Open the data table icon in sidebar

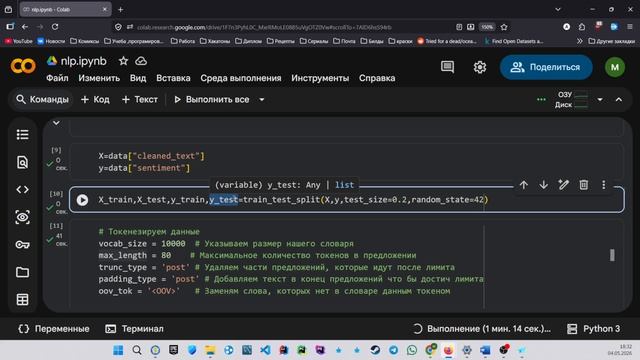click(22, 300)
